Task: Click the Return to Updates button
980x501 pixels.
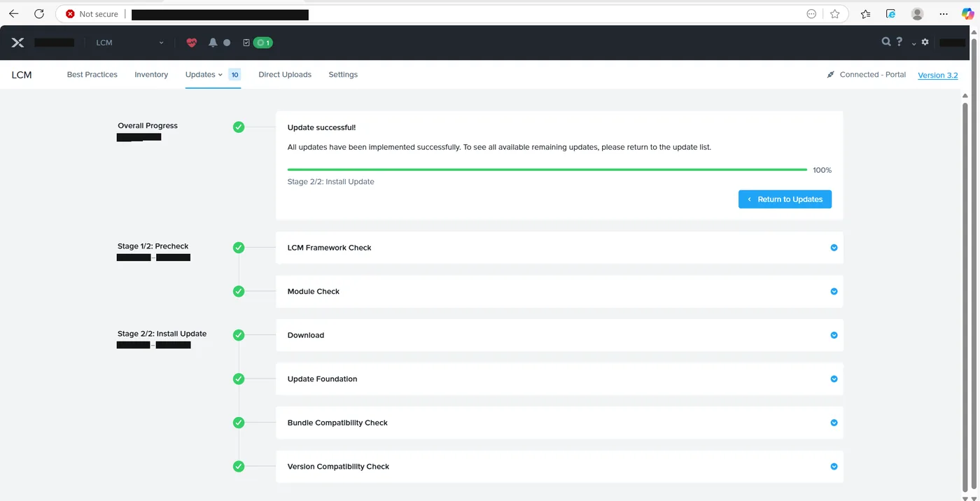Action: 785,199
